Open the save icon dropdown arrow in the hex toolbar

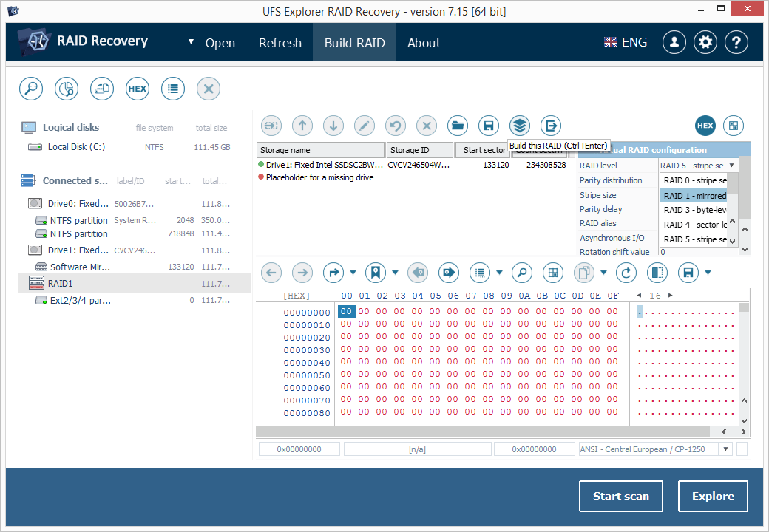(708, 273)
